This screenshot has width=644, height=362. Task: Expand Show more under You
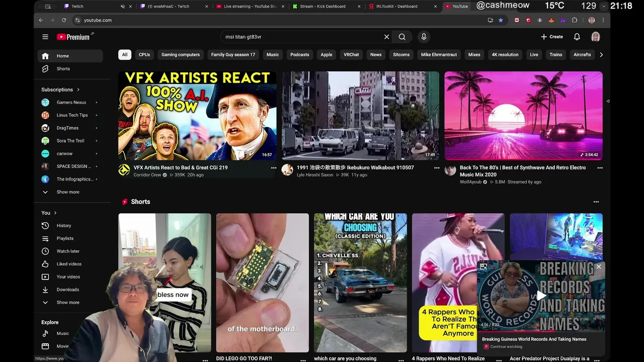(x=70, y=303)
